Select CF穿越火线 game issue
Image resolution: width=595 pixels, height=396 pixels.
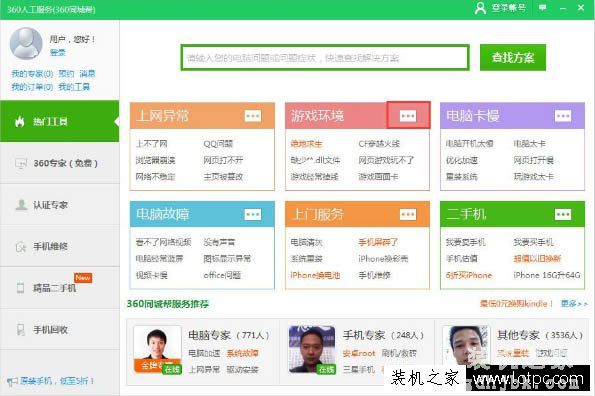pyautogui.click(x=379, y=144)
